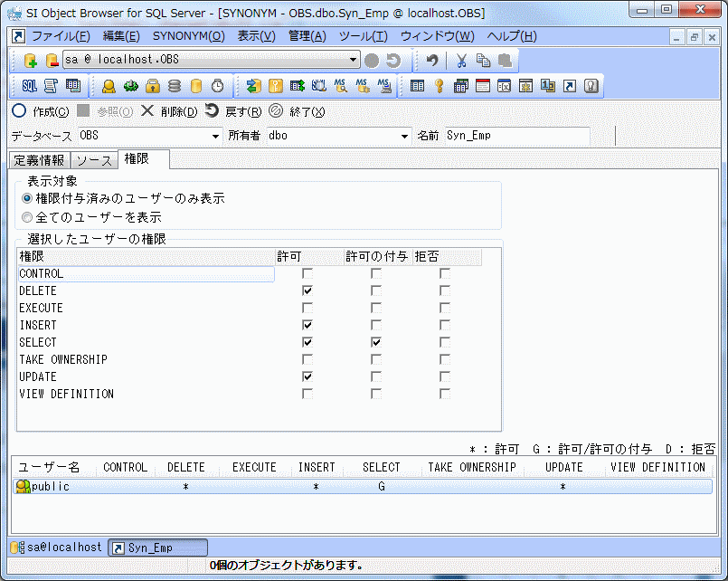Open the connection dropdown sa @ localhost.OBS
Image resolution: width=728 pixels, height=581 pixels.
click(354, 61)
